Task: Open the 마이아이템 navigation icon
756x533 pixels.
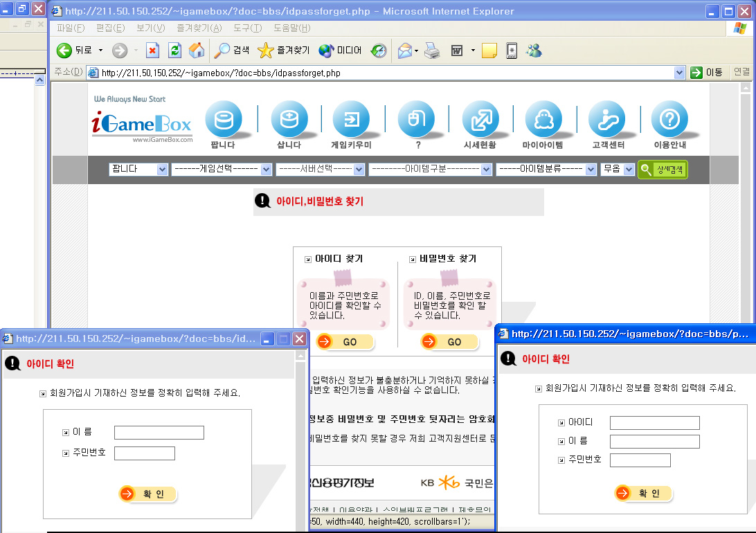Action: click(543, 120)
